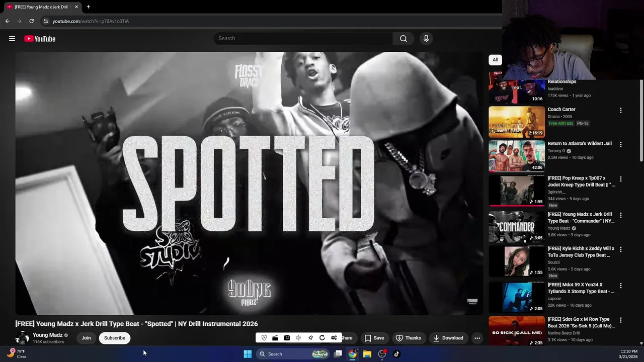Click the main video player
Image resolution: width=644 pixels, height=362 pixels.
(x=249, y=183)
